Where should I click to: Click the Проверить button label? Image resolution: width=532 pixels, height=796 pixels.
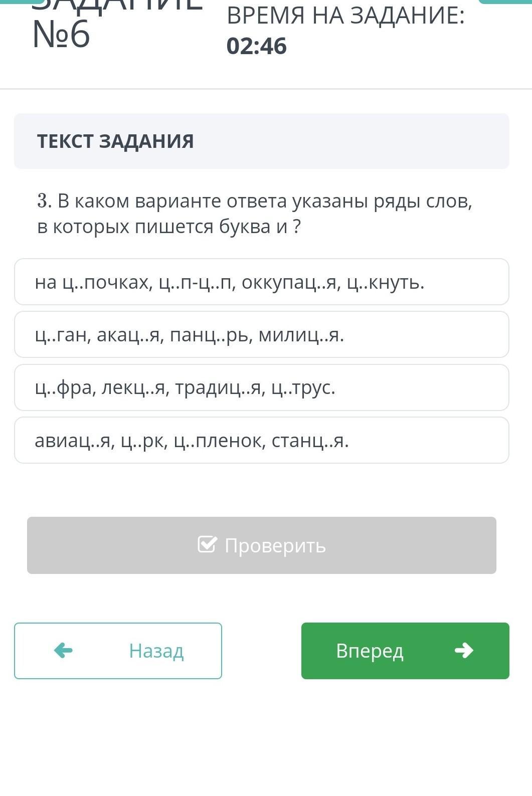point(275,545)
